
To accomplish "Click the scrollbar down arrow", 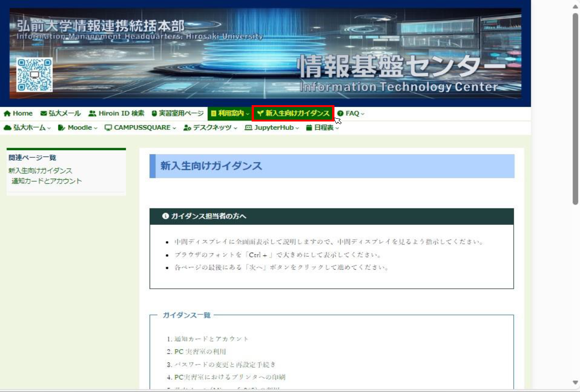I will 575,383.
